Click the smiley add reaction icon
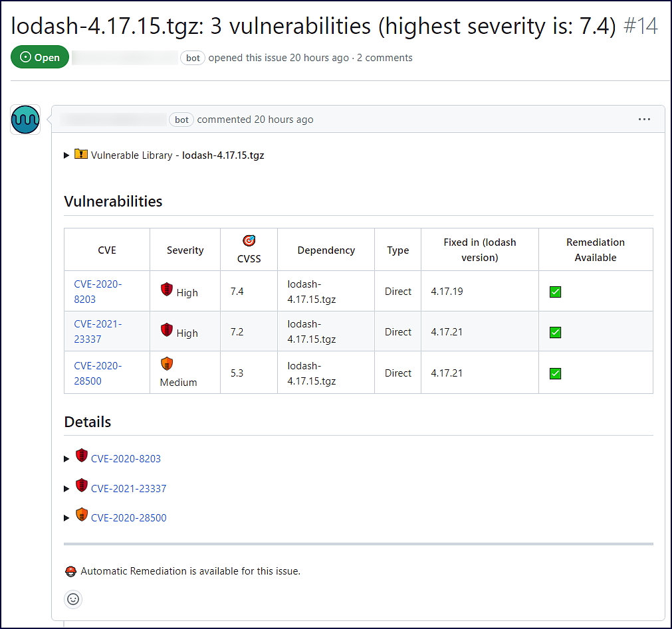Viewport: 672px width, 629px height. [x=73, y=599]
